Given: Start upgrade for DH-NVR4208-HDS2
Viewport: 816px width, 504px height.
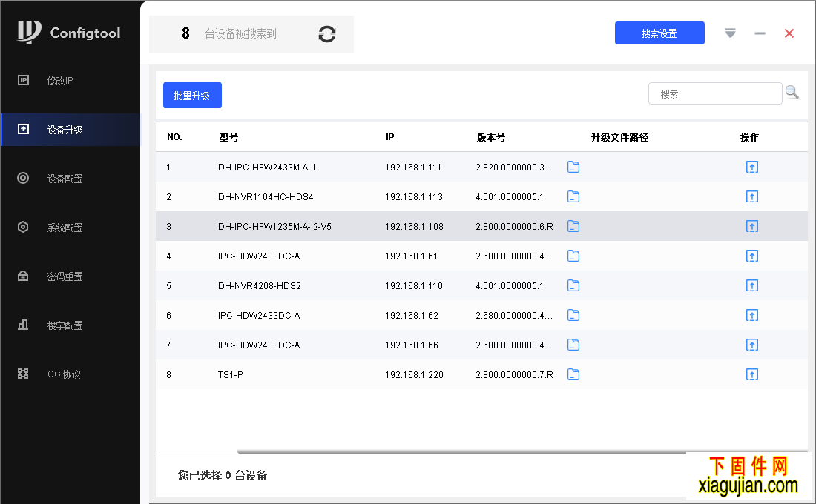Looking at the screenshot, I should (x=752, y=285).
